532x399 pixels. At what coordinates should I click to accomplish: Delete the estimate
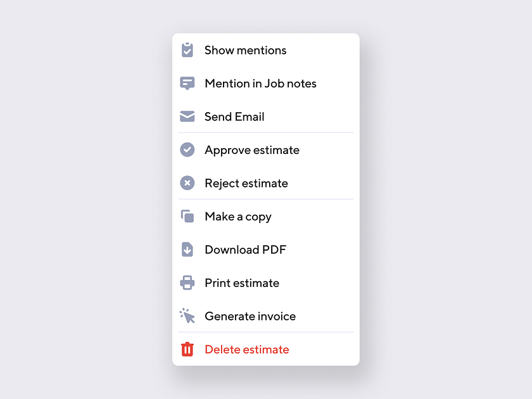pos(246,349)
